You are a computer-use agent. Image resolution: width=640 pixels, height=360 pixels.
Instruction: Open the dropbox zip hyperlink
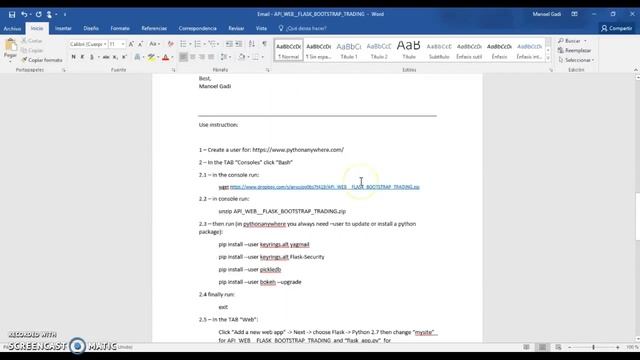click(x=324, y=187)
